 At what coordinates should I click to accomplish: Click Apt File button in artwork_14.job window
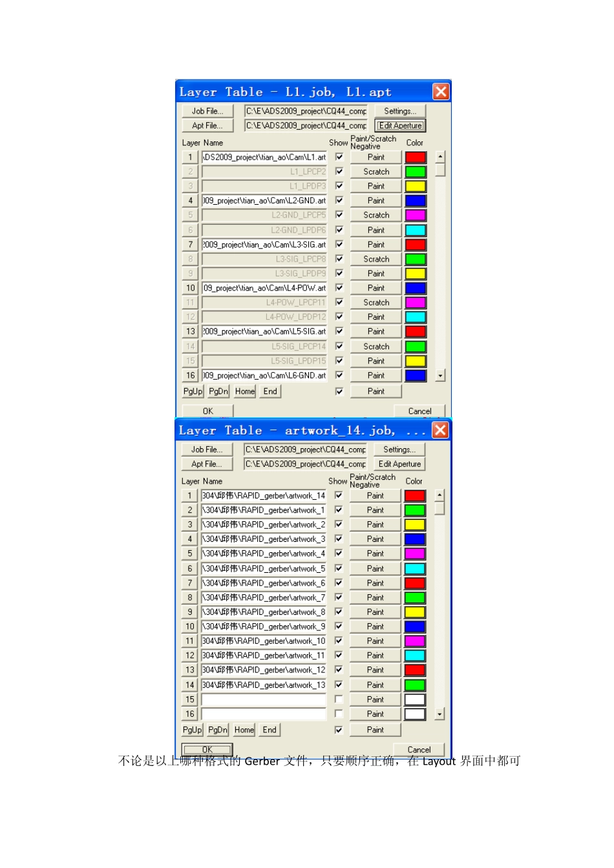click(207, 464)
